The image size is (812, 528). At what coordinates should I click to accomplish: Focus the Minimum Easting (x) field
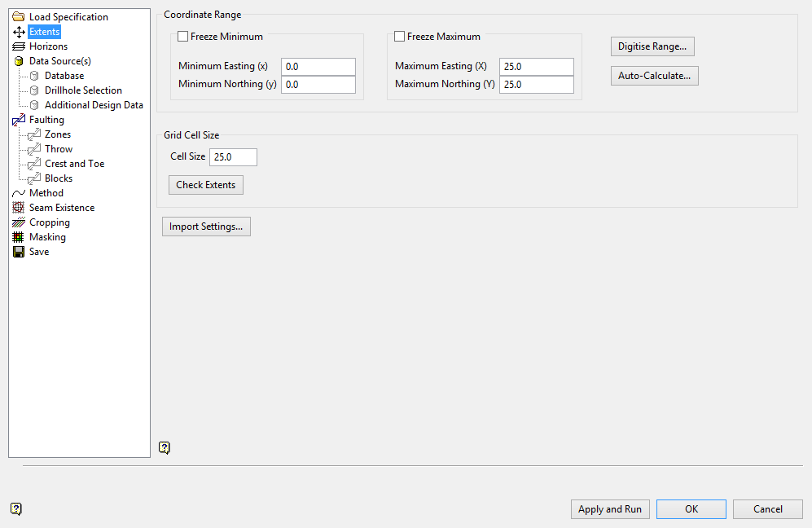click(x=318, y=67)
